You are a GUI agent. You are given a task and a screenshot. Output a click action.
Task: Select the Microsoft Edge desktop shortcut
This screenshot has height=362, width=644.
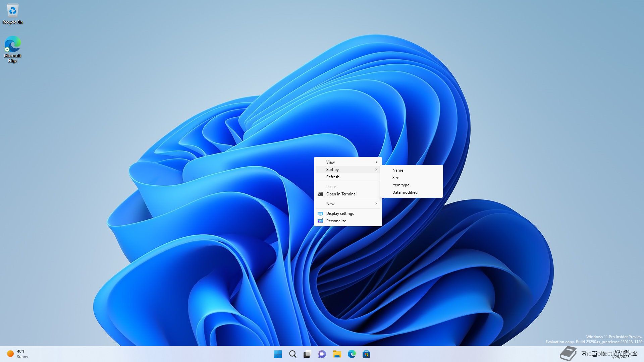point(13,49)
